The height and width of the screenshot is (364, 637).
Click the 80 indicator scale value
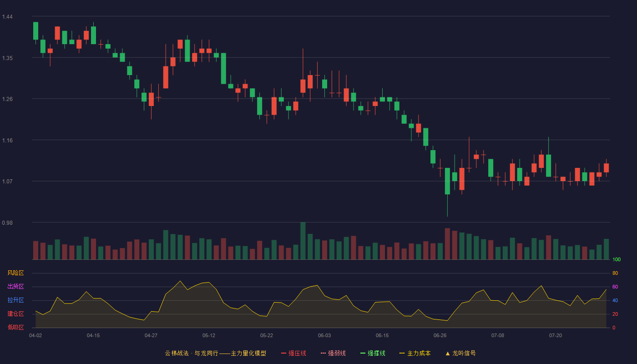point(615,273)
